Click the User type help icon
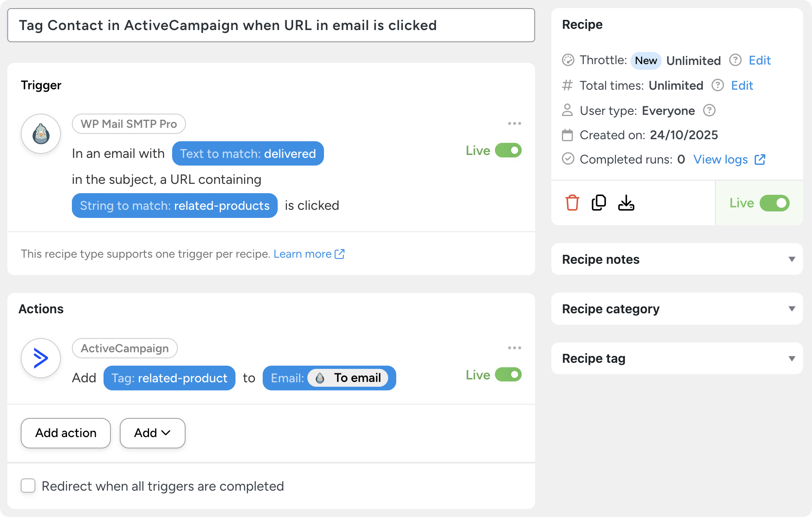Viewport: 812px width, 517px height. tap(709, 110)
